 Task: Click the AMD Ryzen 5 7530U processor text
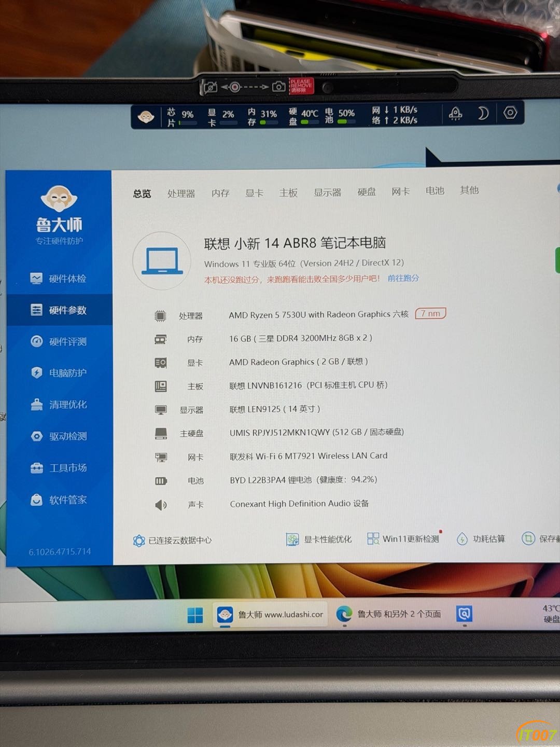click(319, 314)
